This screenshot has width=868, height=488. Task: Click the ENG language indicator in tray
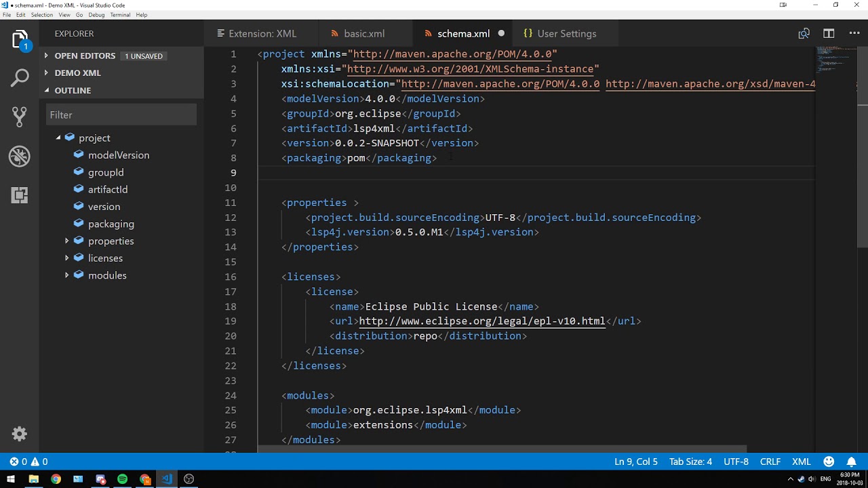click(x=825, y=479)
